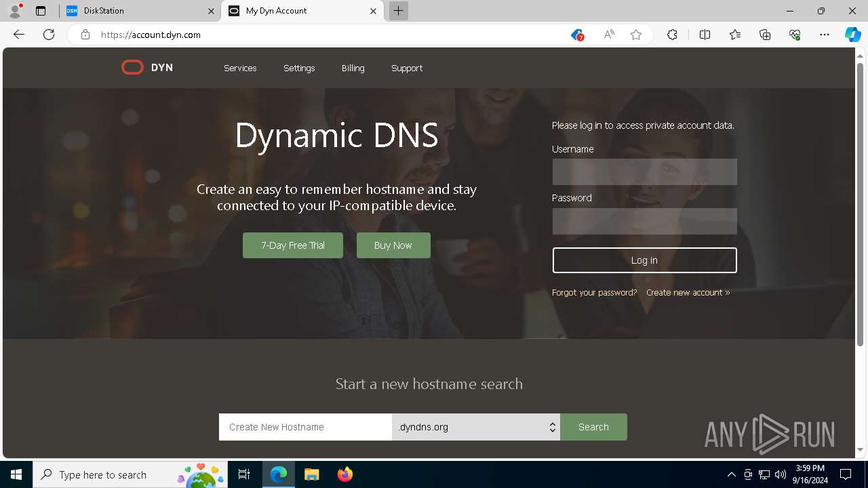The width and height of the screenshot is (868, 488).
Task: Open the Windows Start menu
Action: click(x=16, y=474)
